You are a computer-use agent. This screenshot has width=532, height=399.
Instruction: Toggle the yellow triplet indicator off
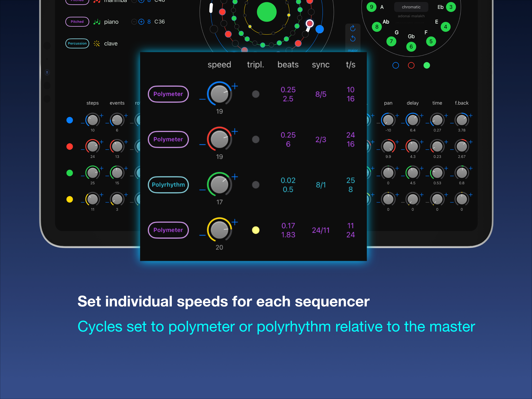point(255,230)
